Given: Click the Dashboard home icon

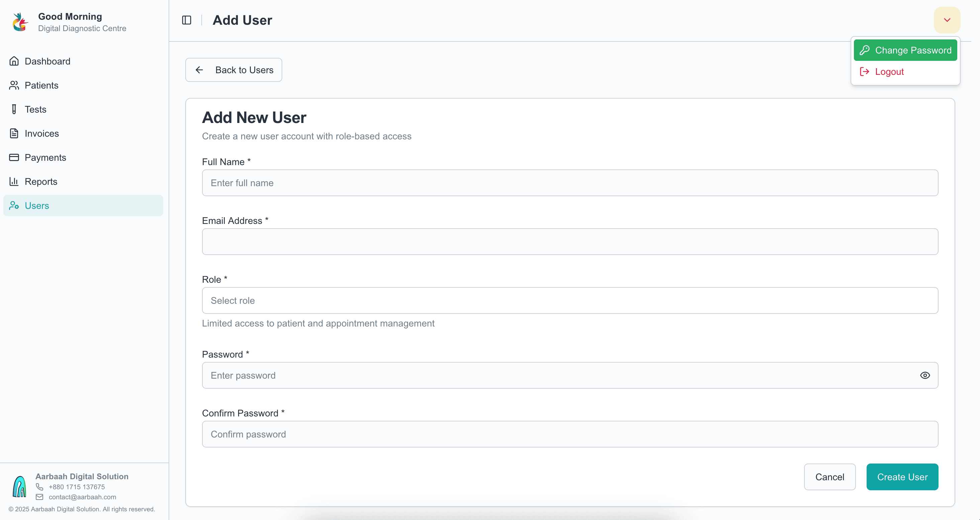Looking at the screenshot, I should pos(14,61).
